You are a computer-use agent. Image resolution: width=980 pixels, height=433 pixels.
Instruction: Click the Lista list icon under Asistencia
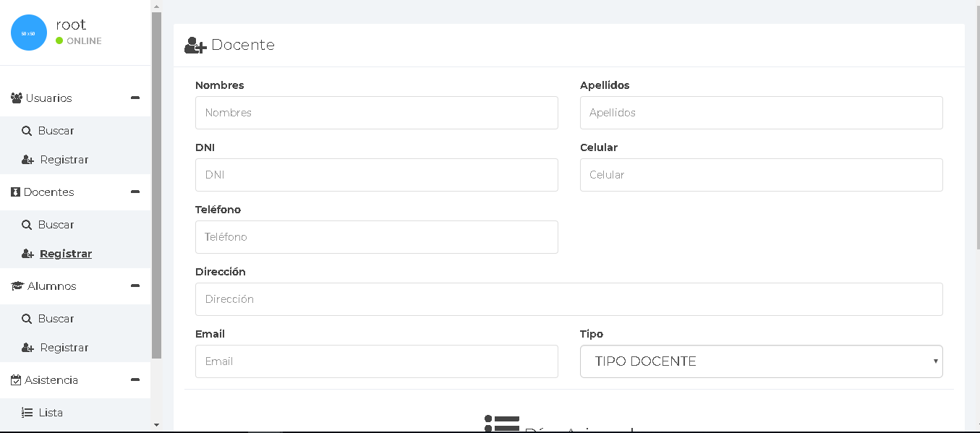pos(27,413)
